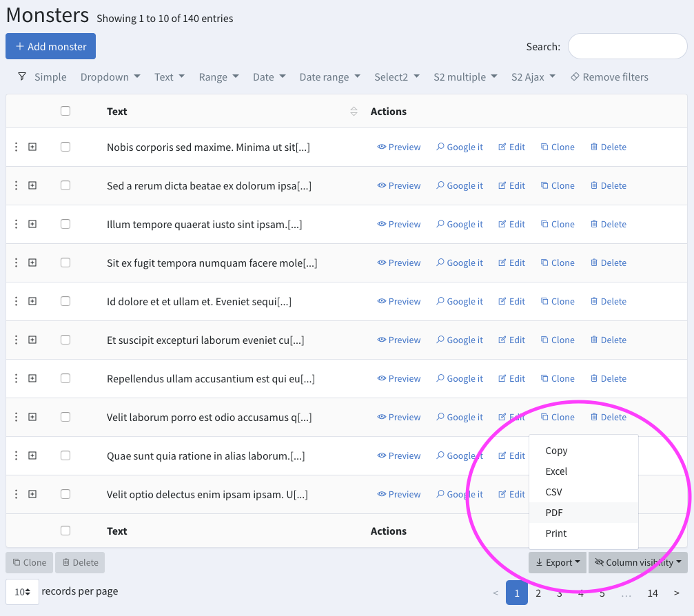694x616 pixels.
Task: Open the three-dot menu for the Sit ex fugit row
Action: point(17,263)
